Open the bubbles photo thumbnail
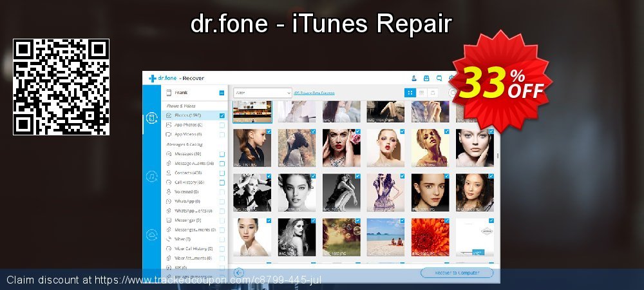 coord(341,237)
